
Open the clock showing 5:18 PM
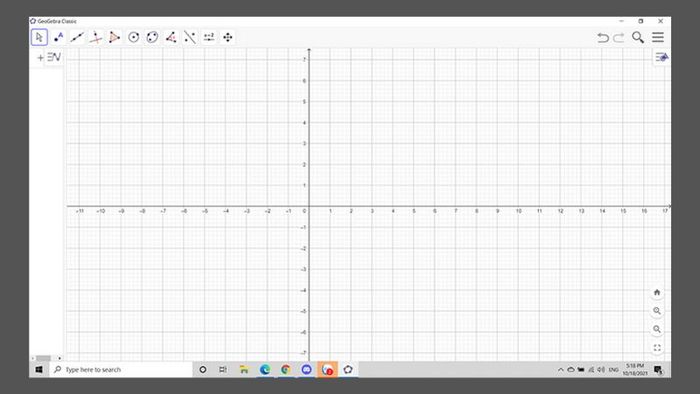[x=635, y=370]
